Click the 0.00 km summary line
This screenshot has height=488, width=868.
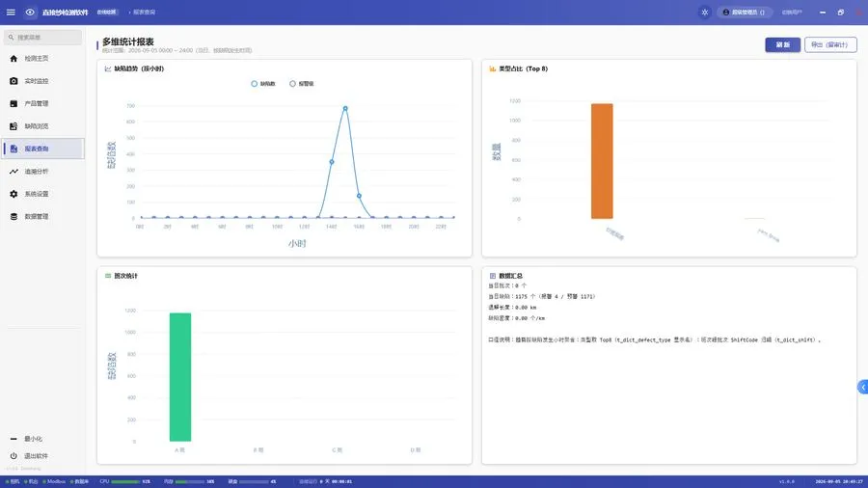[x=512, y=308]
